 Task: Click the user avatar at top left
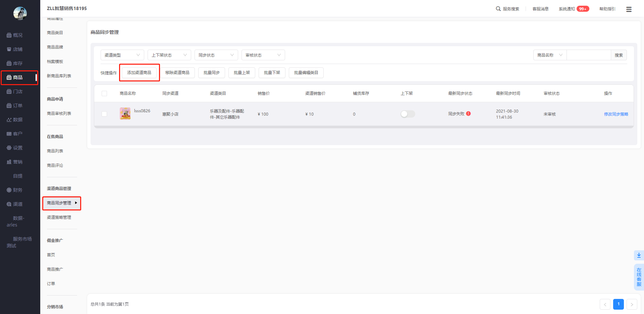pyautogui.click(x=20, y=13)
